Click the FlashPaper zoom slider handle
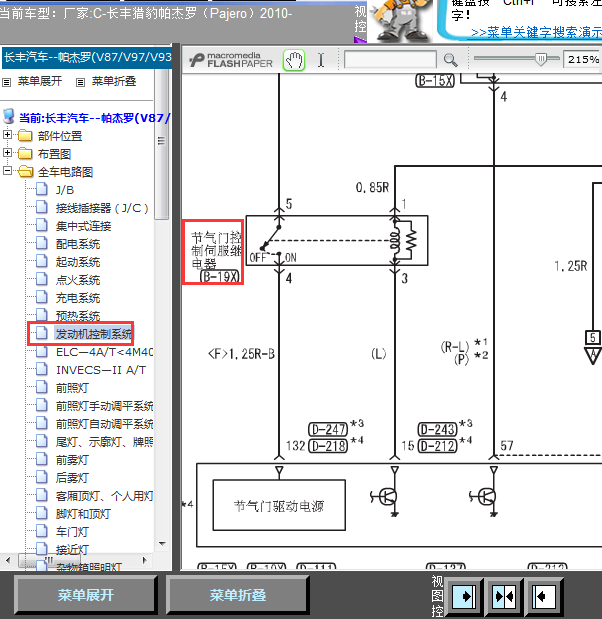 click(541, 59)
